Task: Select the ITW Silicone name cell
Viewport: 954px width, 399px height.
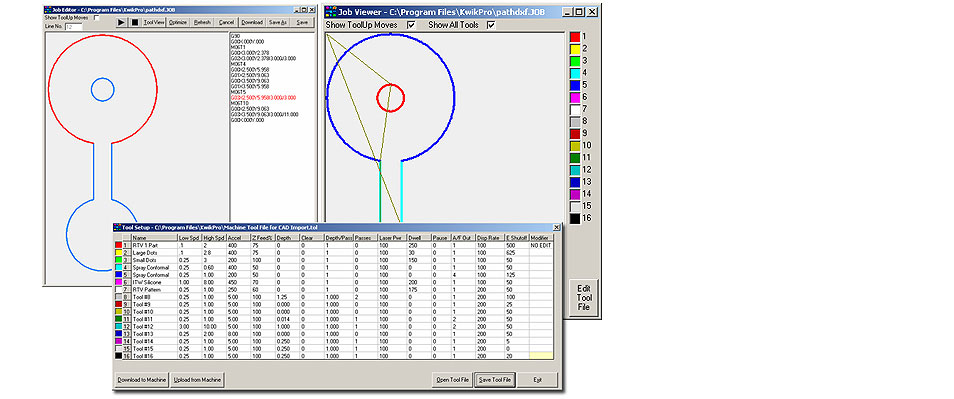Action: click(155, 282)
